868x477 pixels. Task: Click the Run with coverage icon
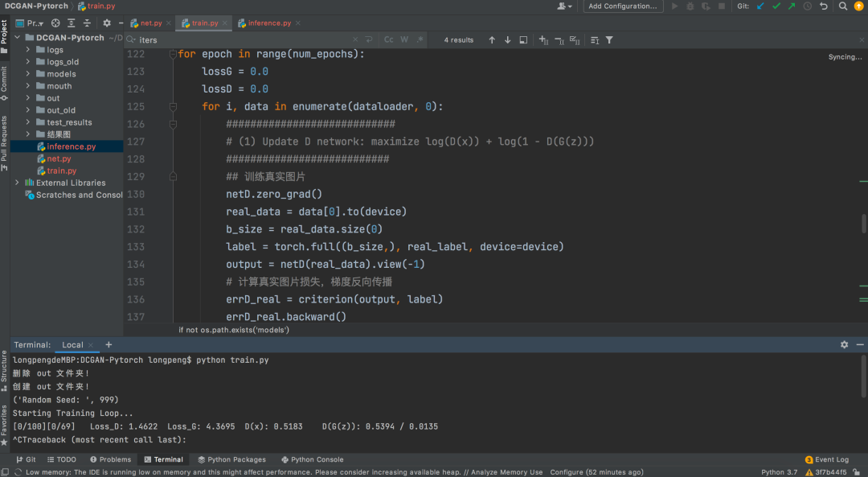[x=706, y=6]
